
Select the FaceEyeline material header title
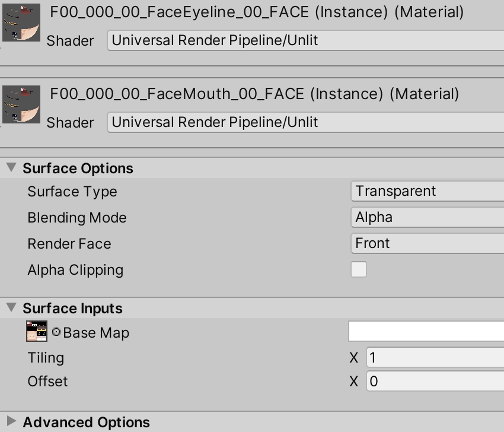[257, 12]
